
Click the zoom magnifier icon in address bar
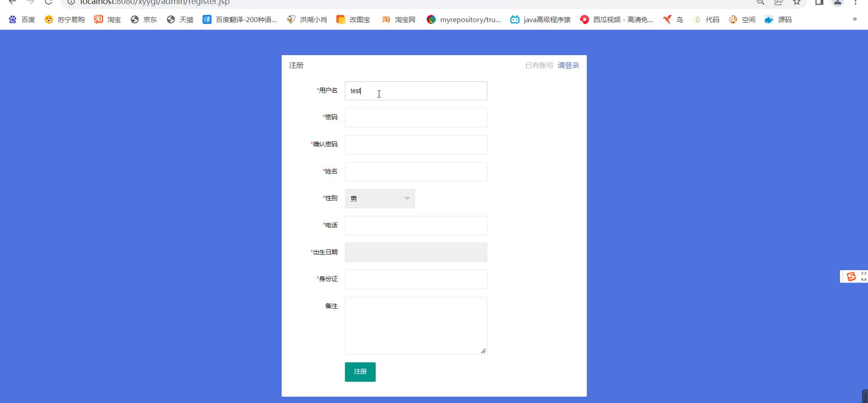tap(761, 2)
